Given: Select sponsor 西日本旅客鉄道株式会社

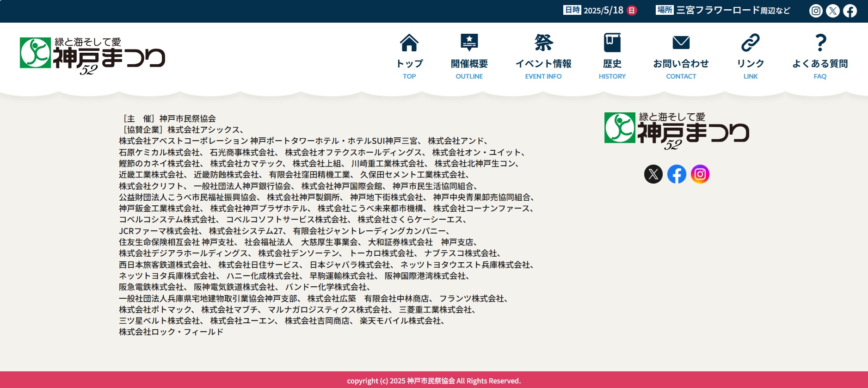Looking at the screenshot, I should (164, 265).
